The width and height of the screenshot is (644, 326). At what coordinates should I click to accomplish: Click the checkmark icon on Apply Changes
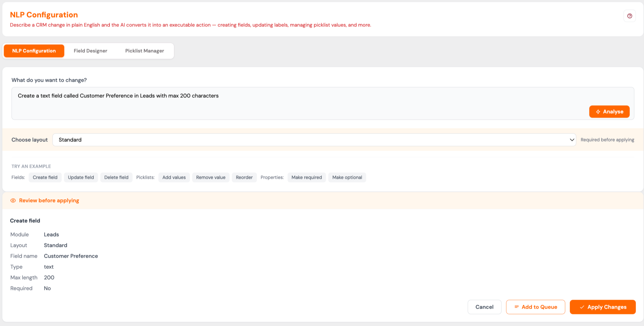tap(582, 307)
